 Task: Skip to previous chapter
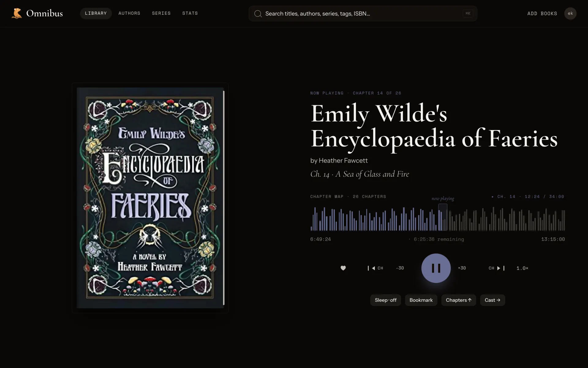[x=375, y=268]
